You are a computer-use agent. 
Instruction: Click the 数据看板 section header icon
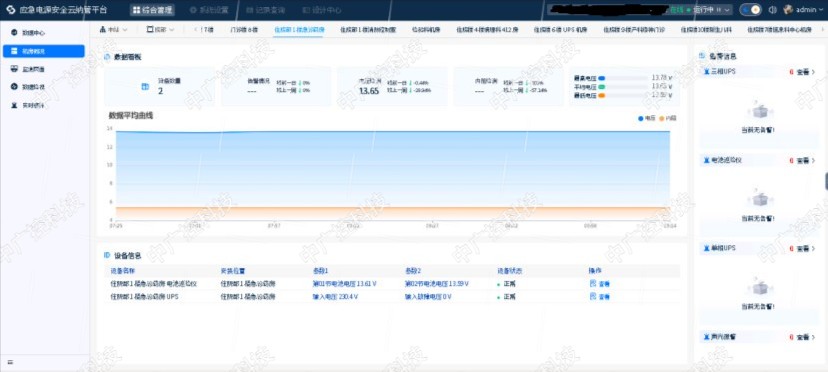coord(107,57)
